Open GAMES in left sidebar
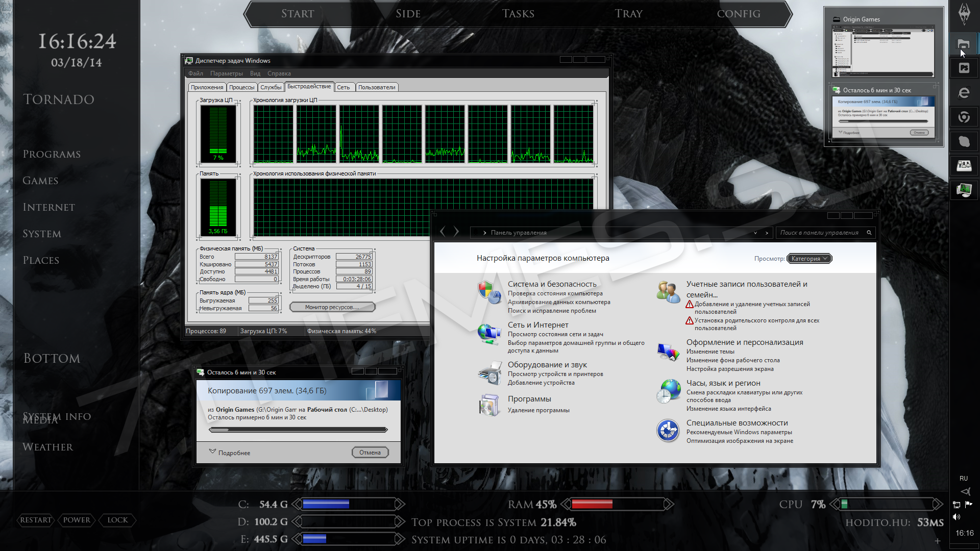 pos(40,181)
